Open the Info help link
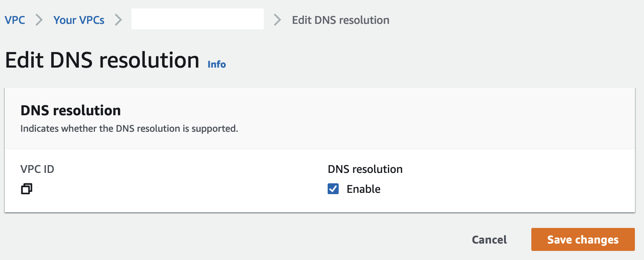The width and height of the screenshot is (644, 260). (x=217, y=64)
